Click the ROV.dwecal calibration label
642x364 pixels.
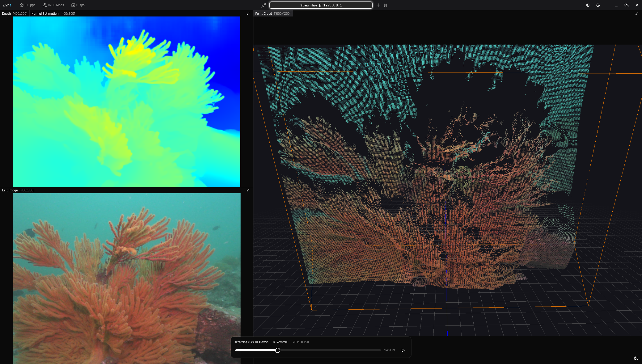coord(280,342)
